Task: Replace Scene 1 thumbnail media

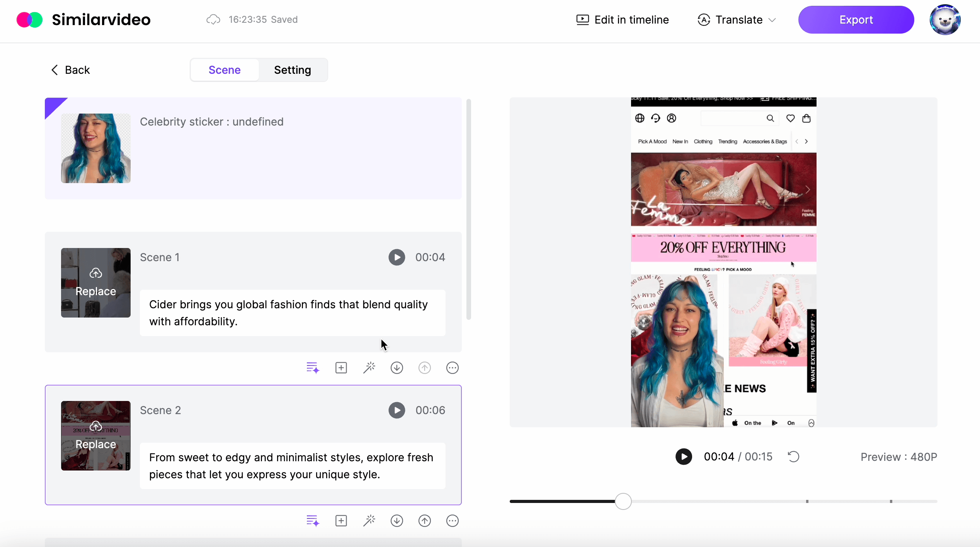Action: [96, 283]
